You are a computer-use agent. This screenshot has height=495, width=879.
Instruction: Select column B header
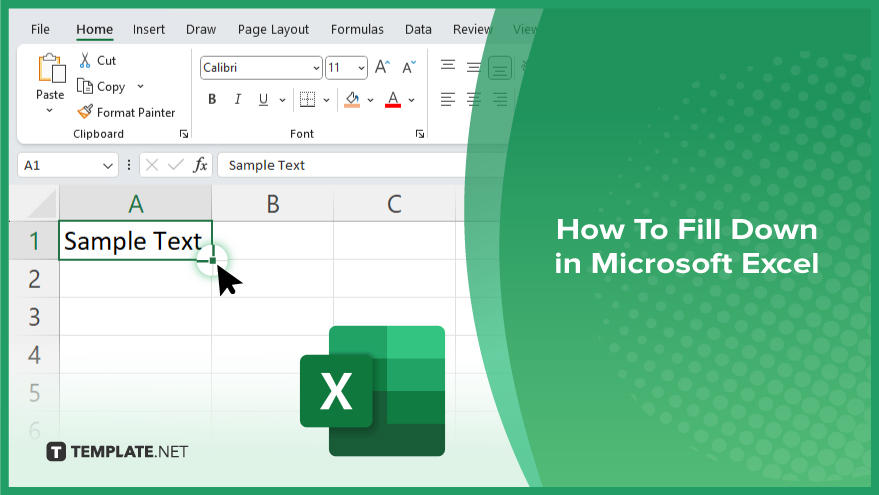272,203
